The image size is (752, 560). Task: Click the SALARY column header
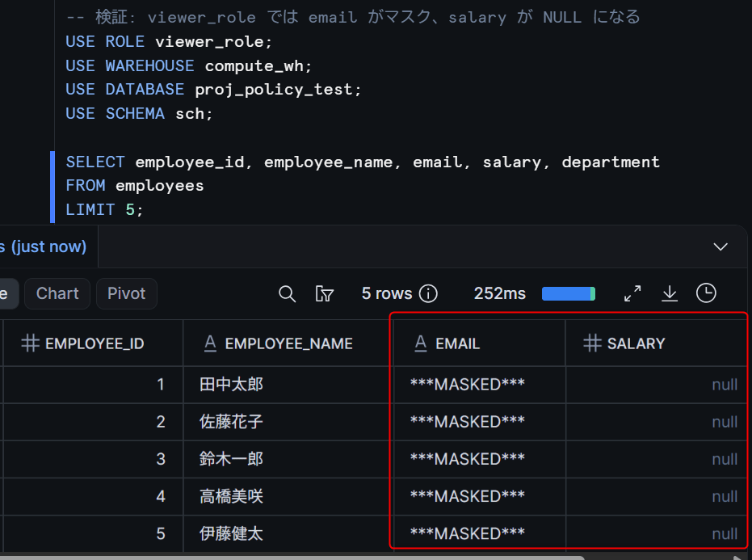pos(656,343)
